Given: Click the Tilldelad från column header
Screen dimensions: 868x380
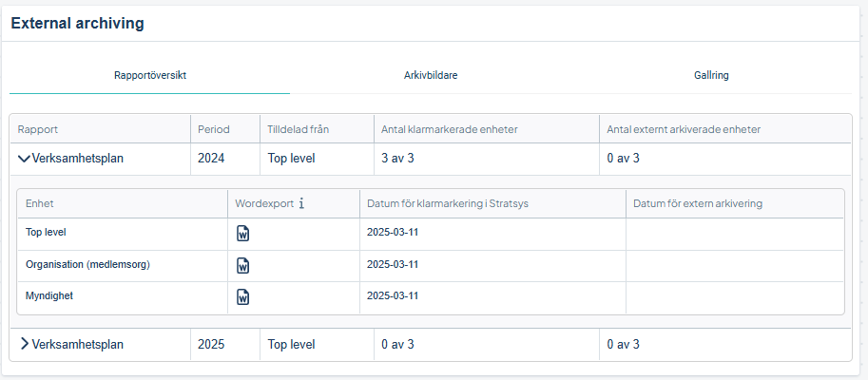Looking at the screenshot, I should pyautogui.click(x=299, y=129).
